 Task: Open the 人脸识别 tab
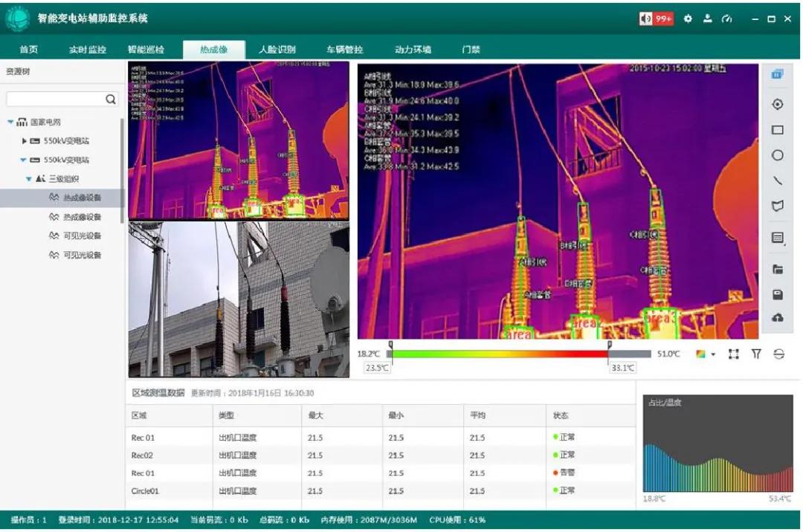pos(277,50)
